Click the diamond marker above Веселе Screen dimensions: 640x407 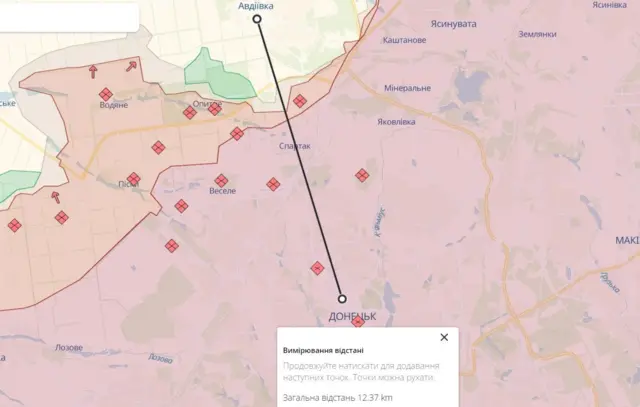(221, 180)
